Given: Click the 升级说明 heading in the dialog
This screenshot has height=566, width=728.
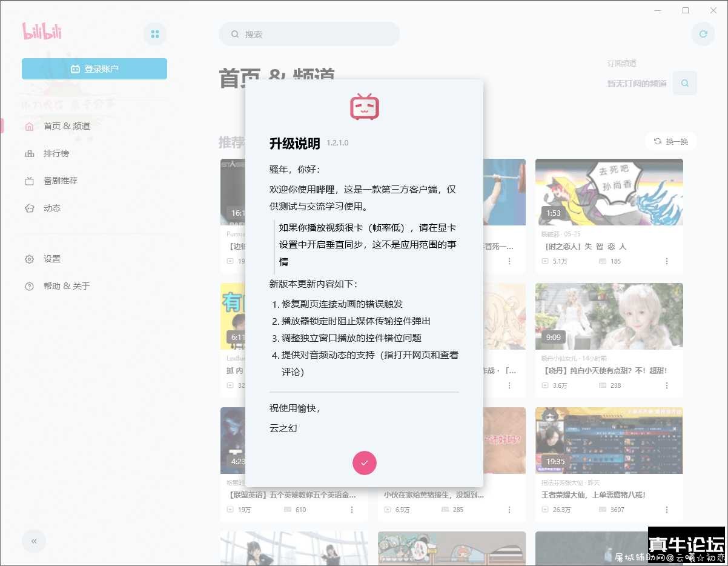Looking at the screenshot, I should pyautogui.click(x=294, y=144).
